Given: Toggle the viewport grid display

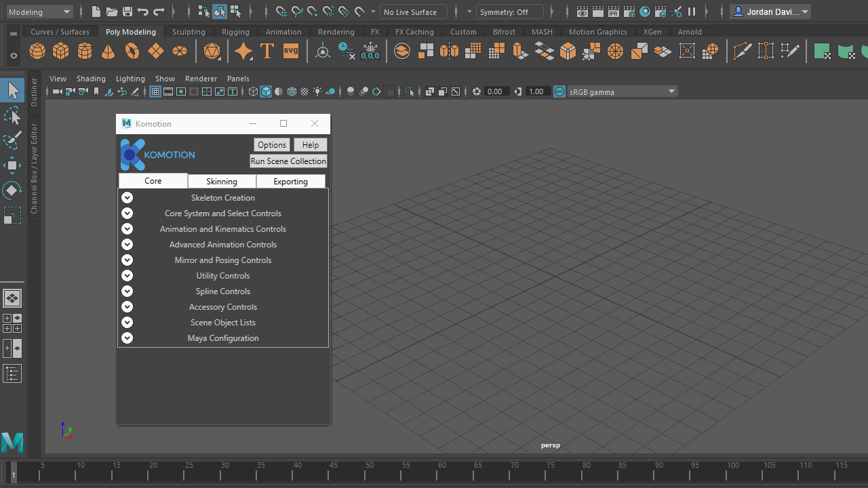Looking at the screenshot, I should click(x=155, y=91).
